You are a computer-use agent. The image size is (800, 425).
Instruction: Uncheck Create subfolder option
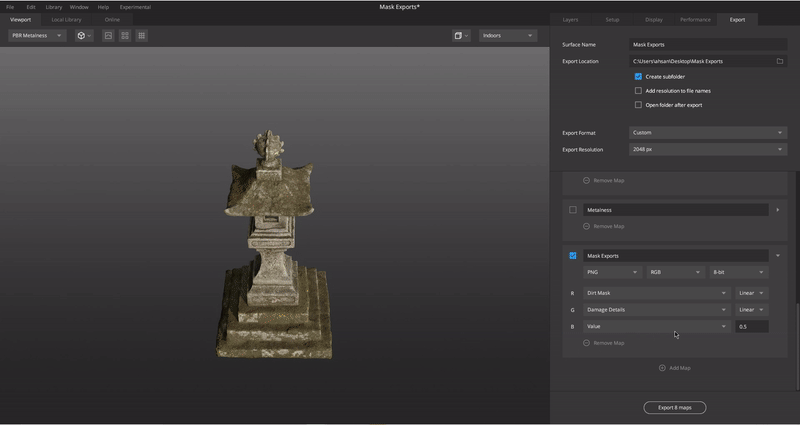pos(638,76)
